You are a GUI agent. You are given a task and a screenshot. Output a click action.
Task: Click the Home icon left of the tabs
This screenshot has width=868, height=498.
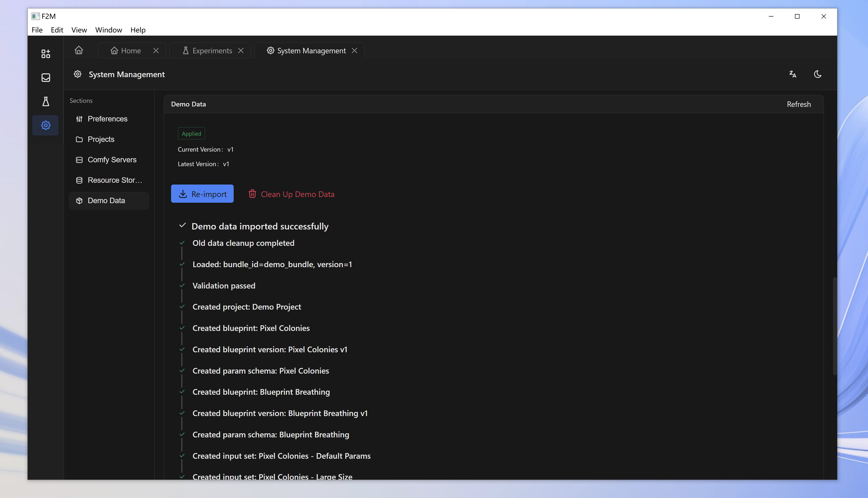coord(79,50)
